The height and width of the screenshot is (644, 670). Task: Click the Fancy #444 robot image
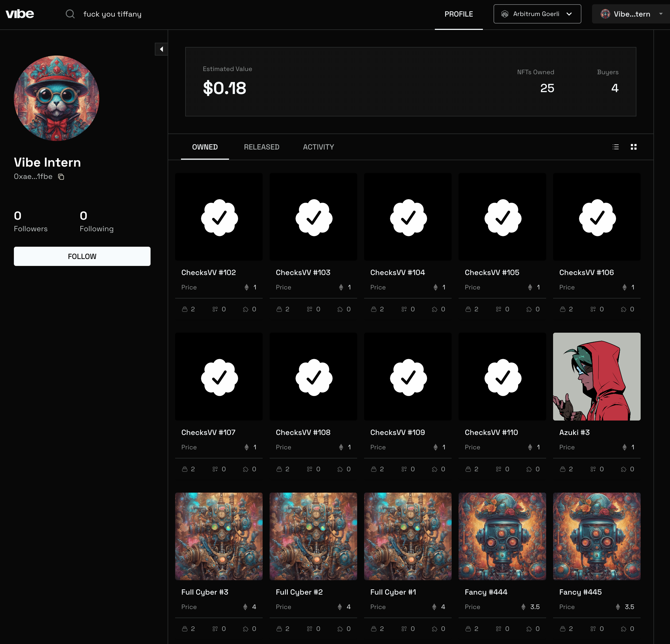coord(502,536)
